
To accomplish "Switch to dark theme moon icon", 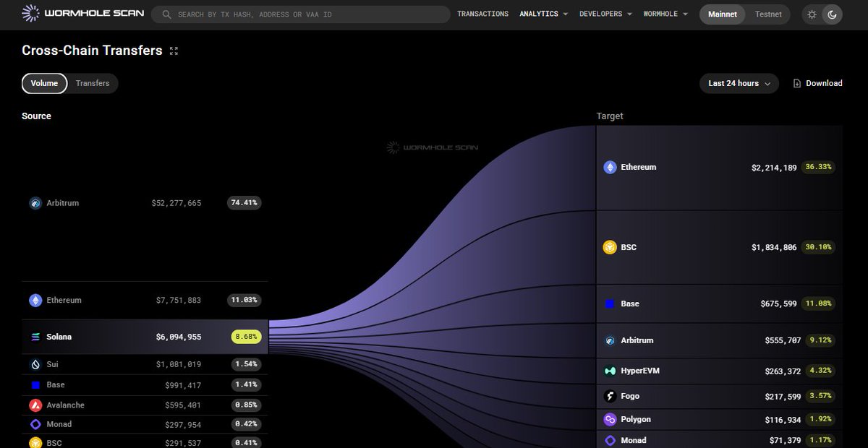I will (832, 14).
